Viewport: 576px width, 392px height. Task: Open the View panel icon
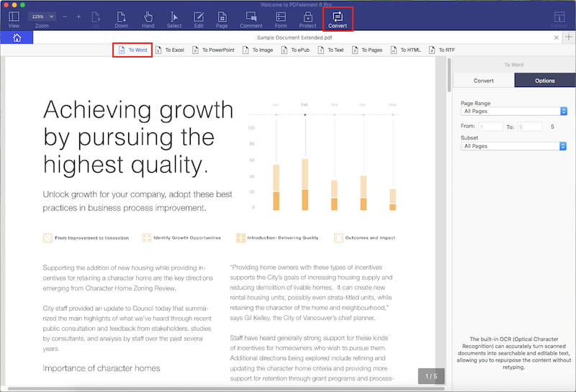coord(14,18)
